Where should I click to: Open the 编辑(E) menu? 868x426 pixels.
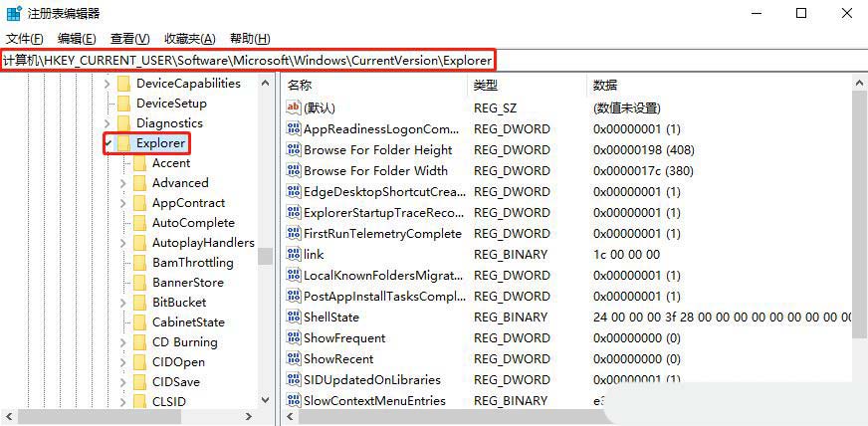point(77,39)
